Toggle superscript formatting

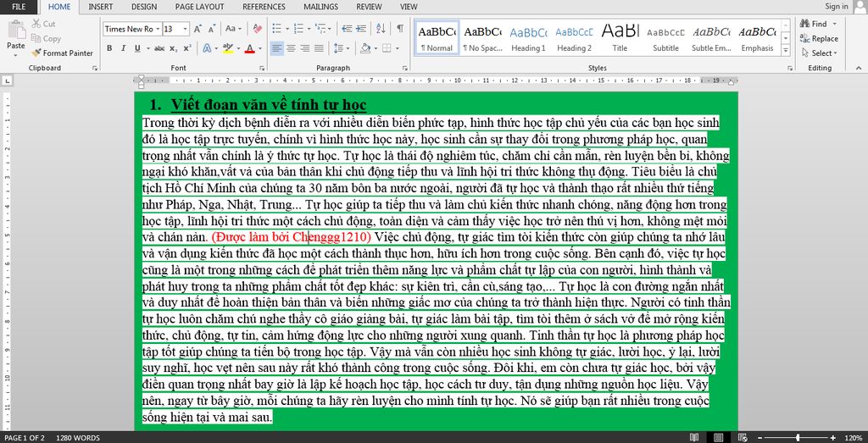point(187,48)
